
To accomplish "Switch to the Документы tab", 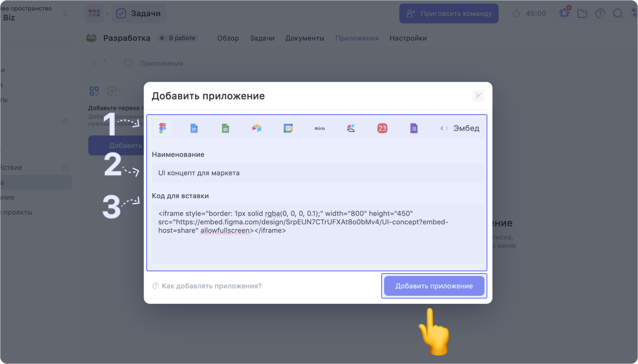I will (305, 38).
